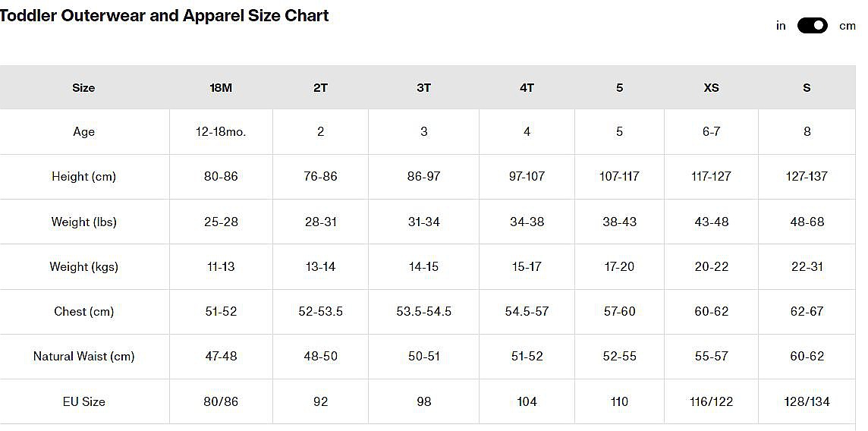Click the Weight (lbs) row label
Image resolution: width=868 pixels, height=431 pixels.
click(83, 222)
